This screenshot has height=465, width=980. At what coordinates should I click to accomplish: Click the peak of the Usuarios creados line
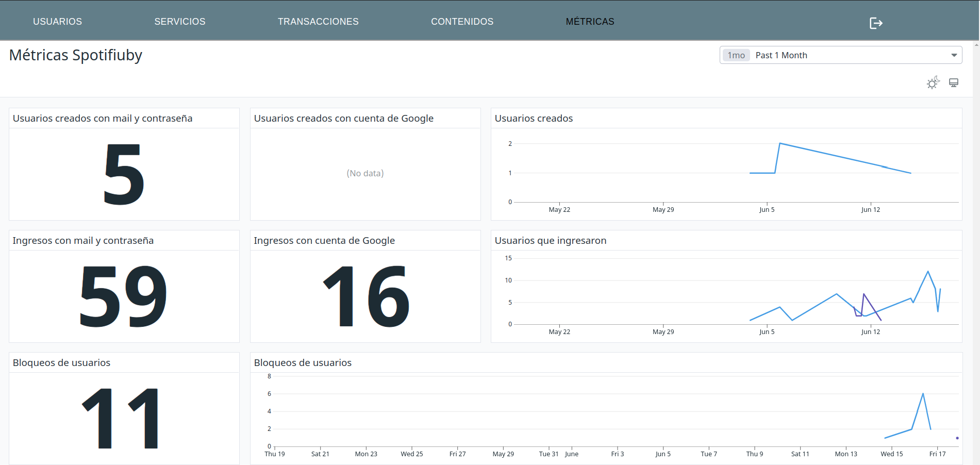(780, 143)
